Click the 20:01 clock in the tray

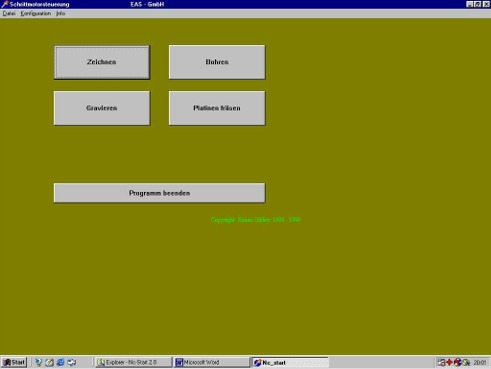point(480,363)
